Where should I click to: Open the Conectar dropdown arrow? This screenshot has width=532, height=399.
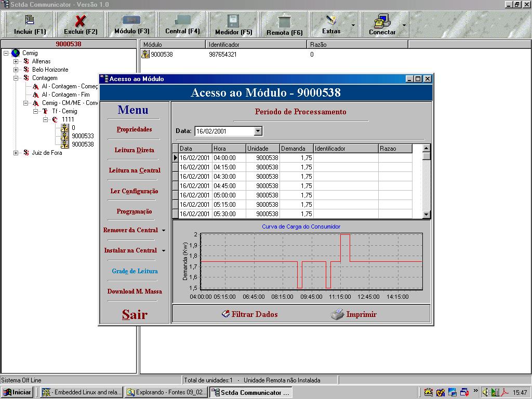404,25
